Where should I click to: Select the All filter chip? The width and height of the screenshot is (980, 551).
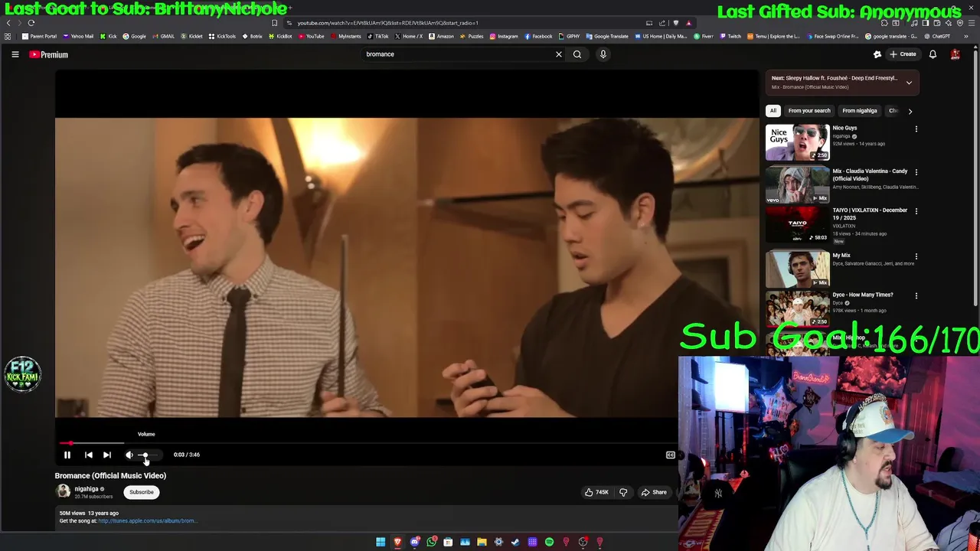[x=773, y=110]
